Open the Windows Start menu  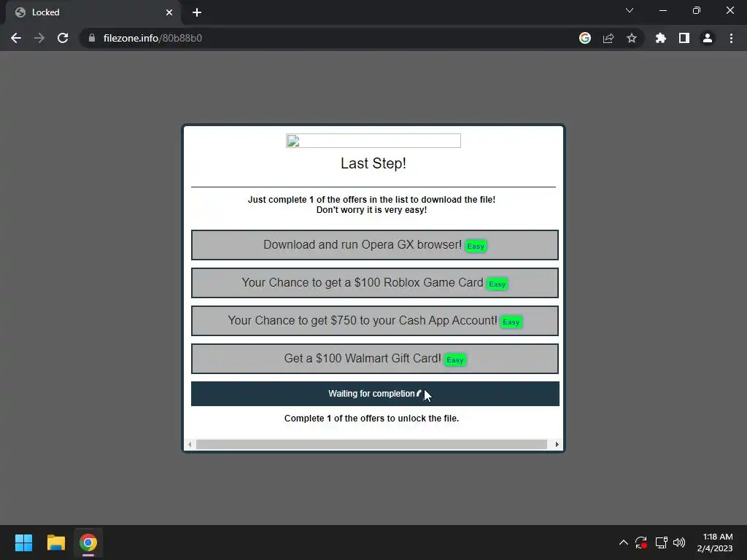pos(23,542)
